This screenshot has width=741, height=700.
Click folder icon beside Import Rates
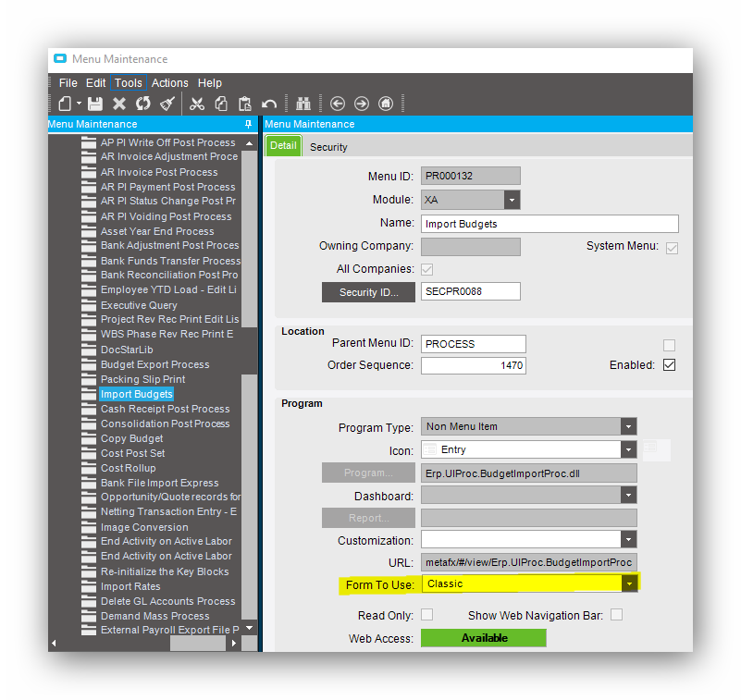(89, 586)
